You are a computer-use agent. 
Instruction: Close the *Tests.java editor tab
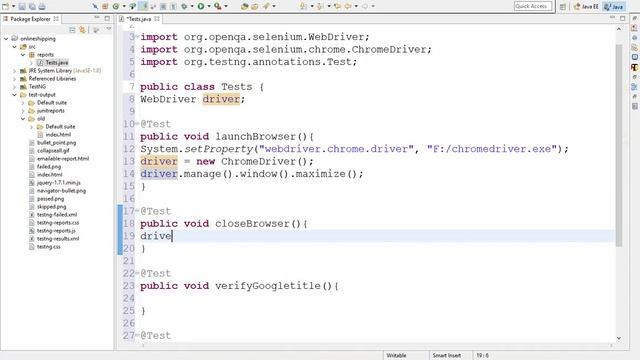tap(157, 19)
